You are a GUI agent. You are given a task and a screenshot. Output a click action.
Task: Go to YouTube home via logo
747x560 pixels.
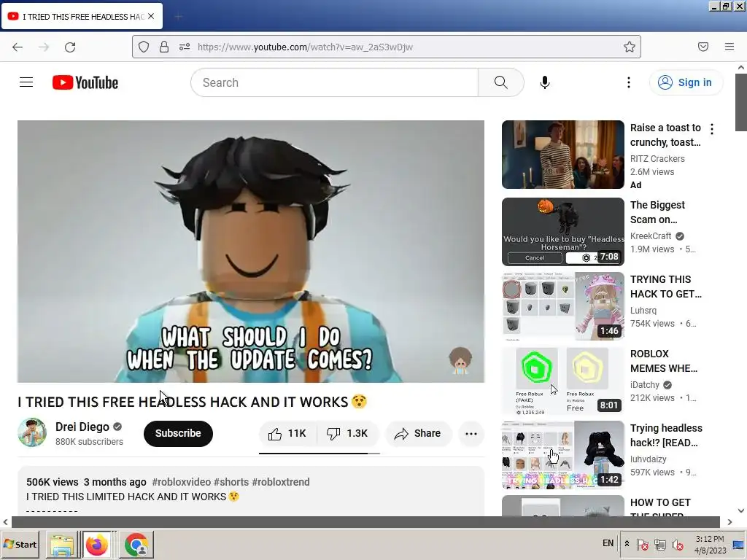click(x=85, y=82)
